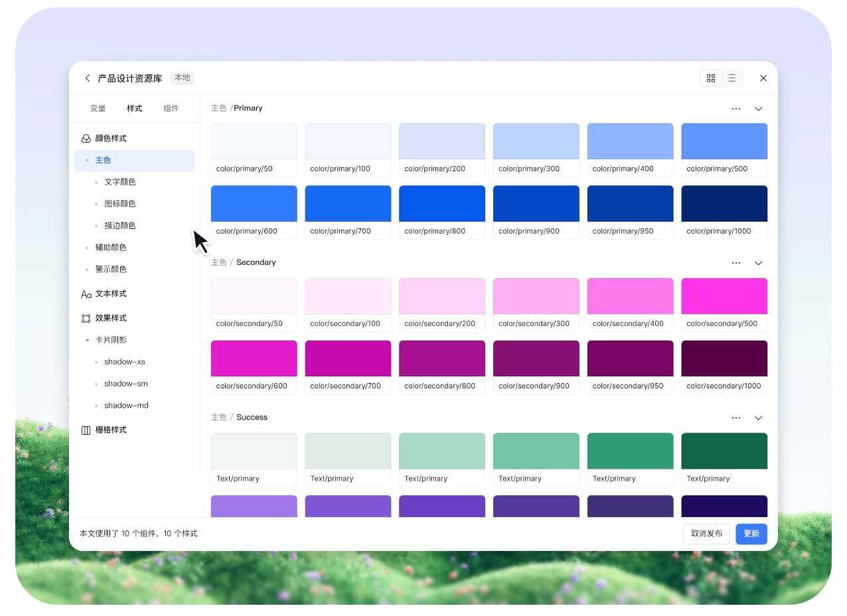
Task: Click the 效果样式 effect icon
Action: [x=86, y=319]
